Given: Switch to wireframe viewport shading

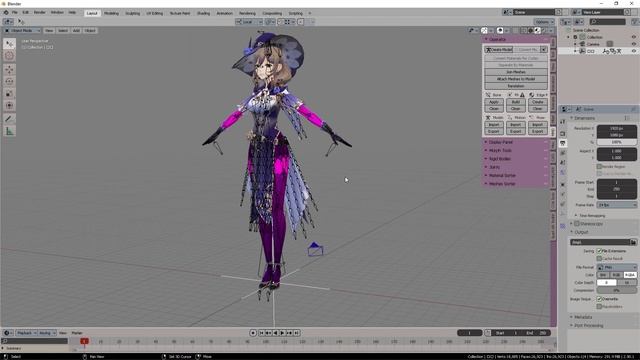Looking at the screenshot, I should pos(524,31).
